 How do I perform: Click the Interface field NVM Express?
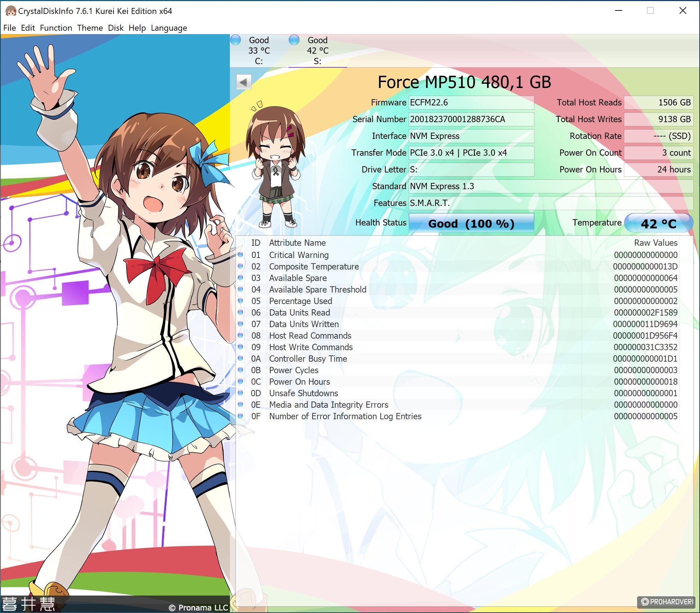tap(472, 136)
